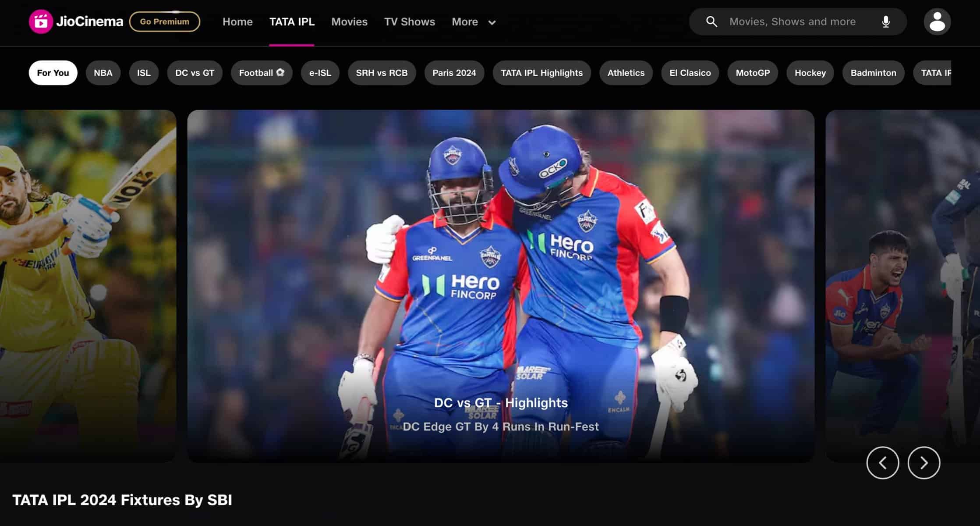Screen dimensions: 980x526
Task: Select the MotoGP category chip
Action: tap(753, 73)
